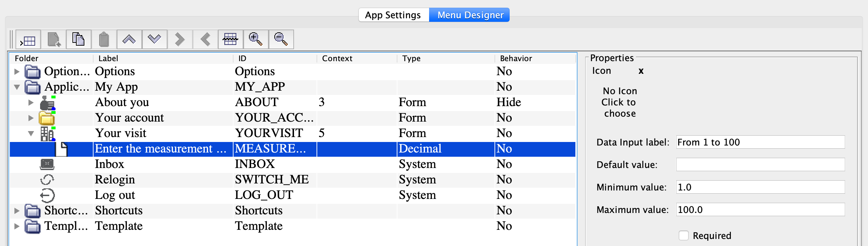Expand the Shortcuts folder

point(17,211)
